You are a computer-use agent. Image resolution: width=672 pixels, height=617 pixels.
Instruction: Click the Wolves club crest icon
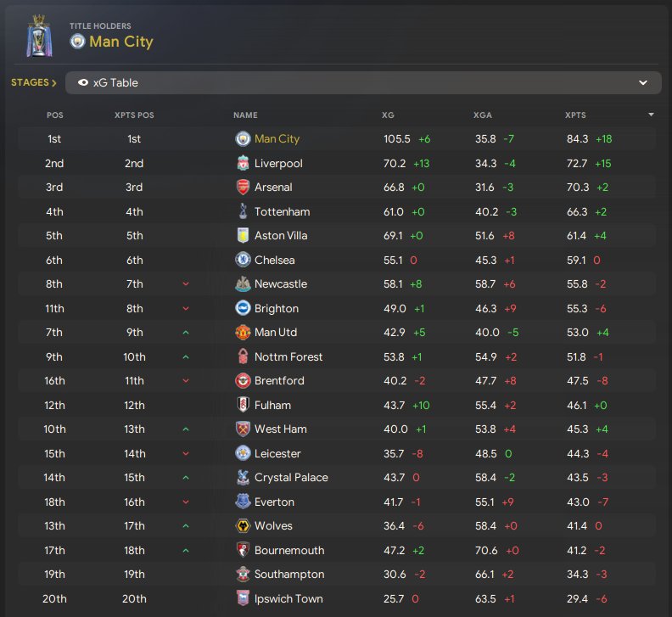point(243,526)
